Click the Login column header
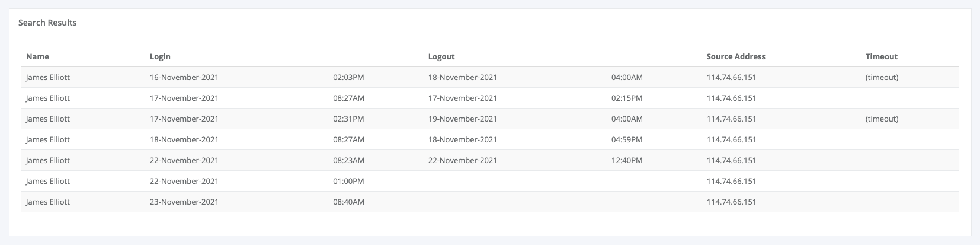The image size is (980, 245). [160, 56]
